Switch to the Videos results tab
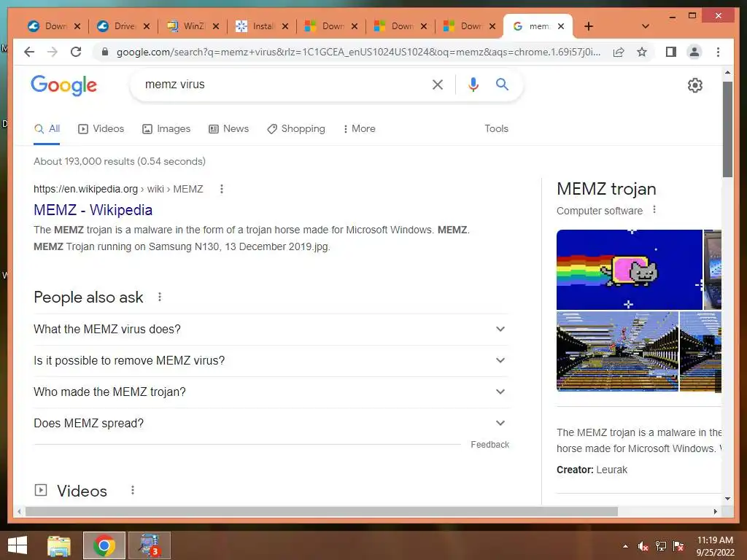This screenshot has height=560, width=747. pyautogui.click(x=101, y=128)
